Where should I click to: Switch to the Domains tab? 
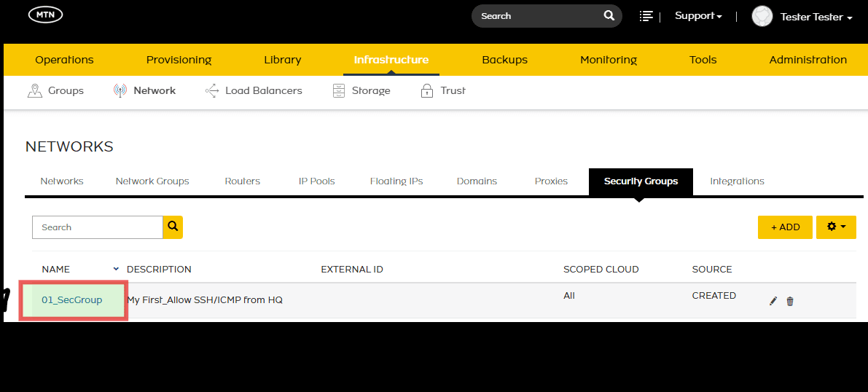(x=477, y=181)
